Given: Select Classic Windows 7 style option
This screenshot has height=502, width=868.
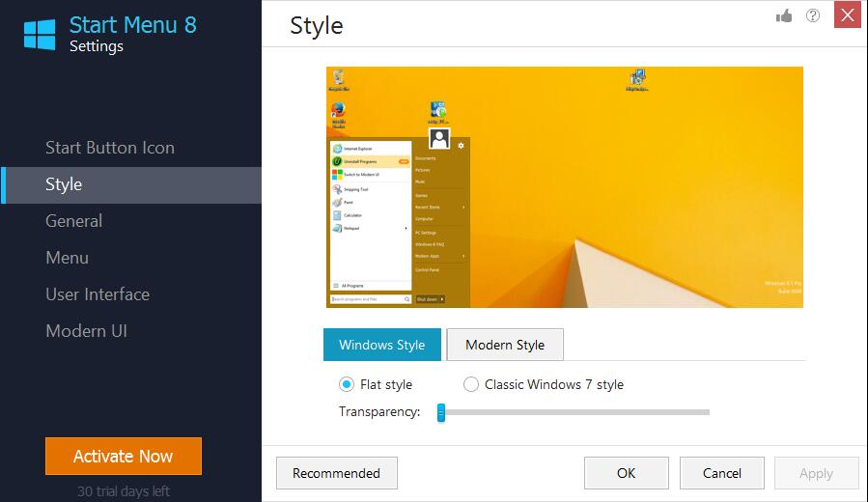Looking at the screenshot, I should tap(471, 384).
